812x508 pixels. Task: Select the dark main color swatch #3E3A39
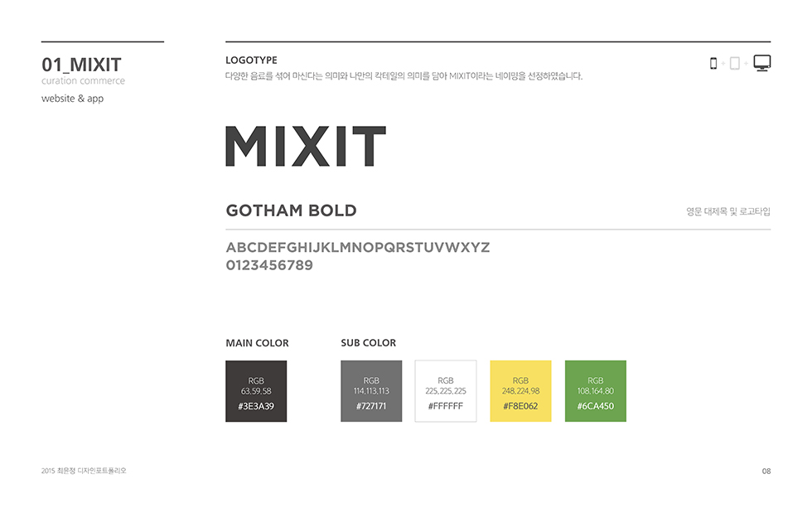(256, 391)
